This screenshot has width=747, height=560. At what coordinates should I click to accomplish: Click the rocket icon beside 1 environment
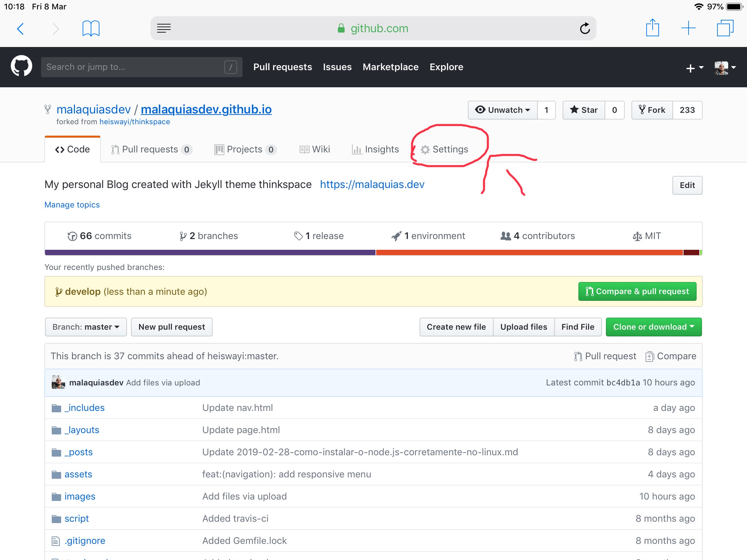point(396,236)
